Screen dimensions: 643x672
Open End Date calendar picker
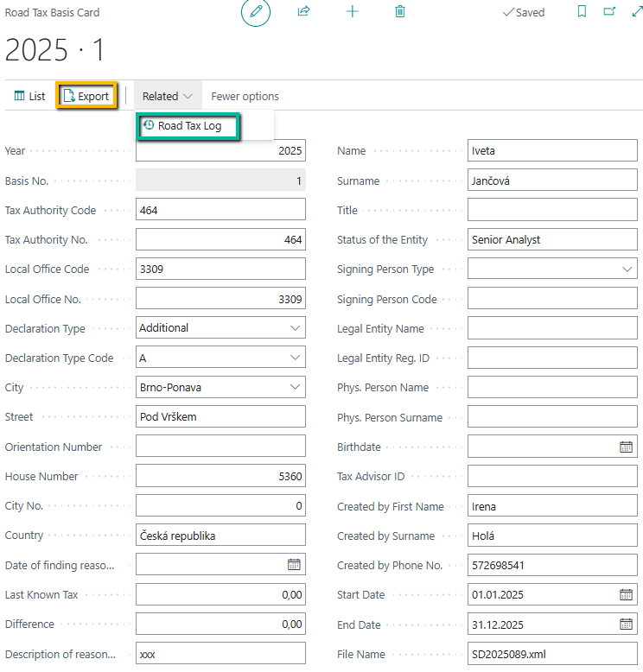pyautogui.click(x=627, y=624)
